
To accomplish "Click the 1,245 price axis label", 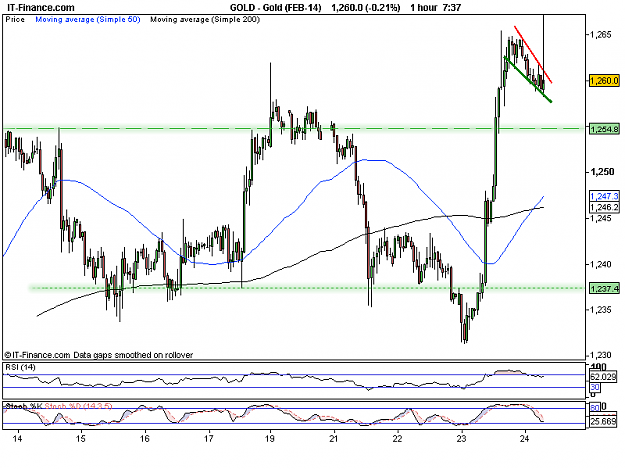I will coord(601,218).
